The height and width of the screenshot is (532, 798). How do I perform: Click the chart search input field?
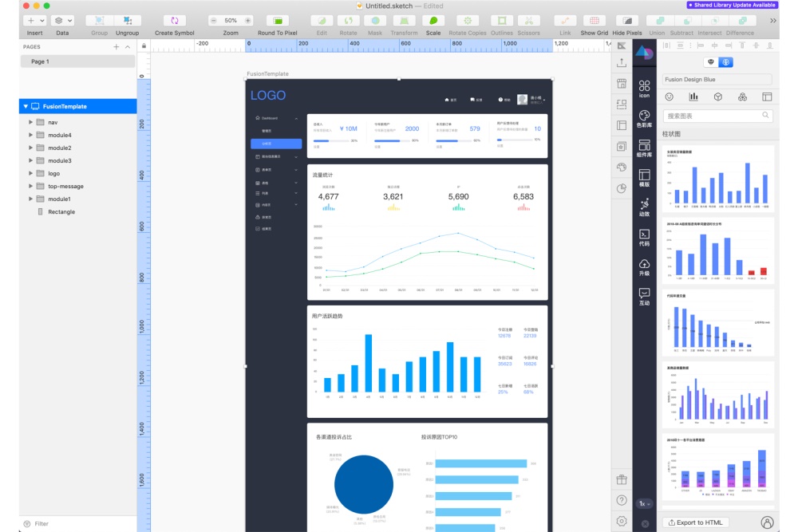(x=717, y=116)
